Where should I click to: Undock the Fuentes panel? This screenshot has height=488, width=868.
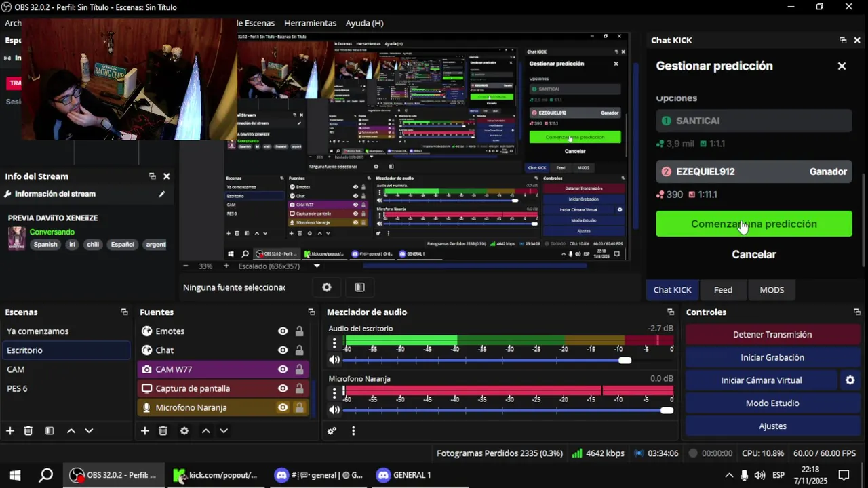pos(311,312)
